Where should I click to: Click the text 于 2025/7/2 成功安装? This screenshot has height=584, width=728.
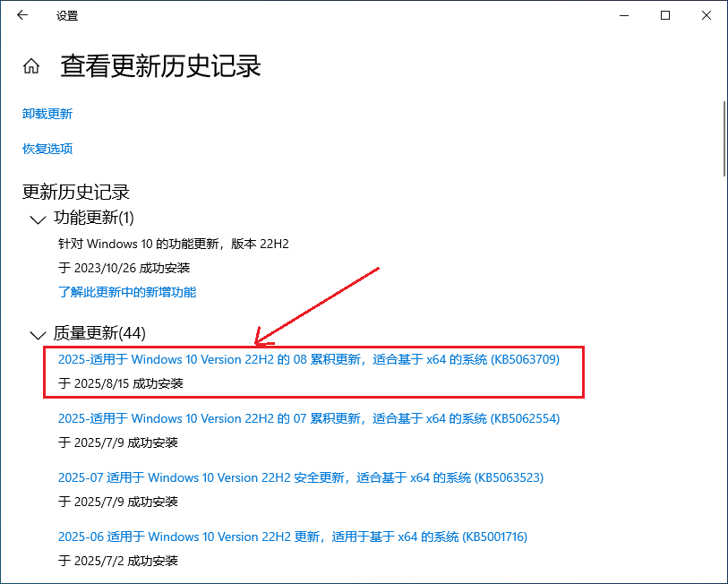[x=118, y=561]
